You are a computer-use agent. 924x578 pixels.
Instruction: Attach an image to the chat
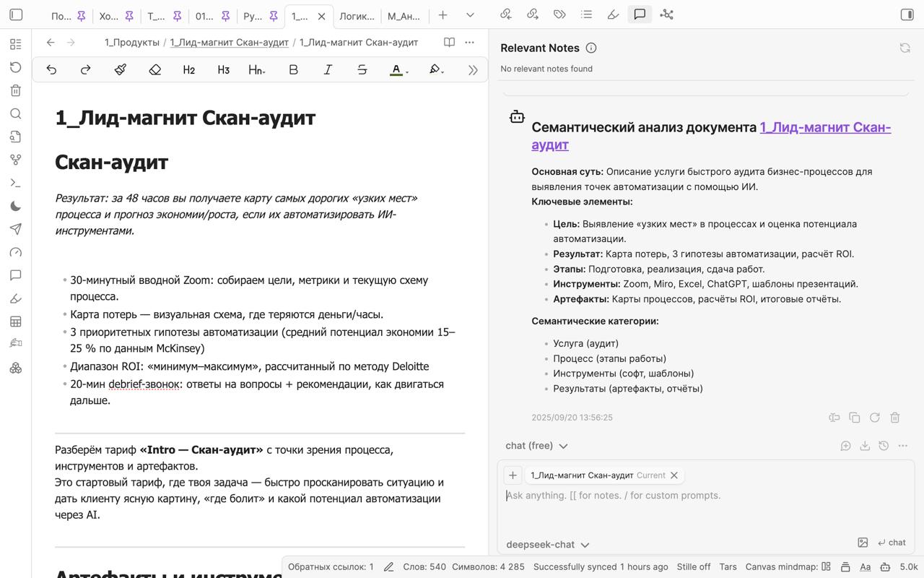pos(863,543)
